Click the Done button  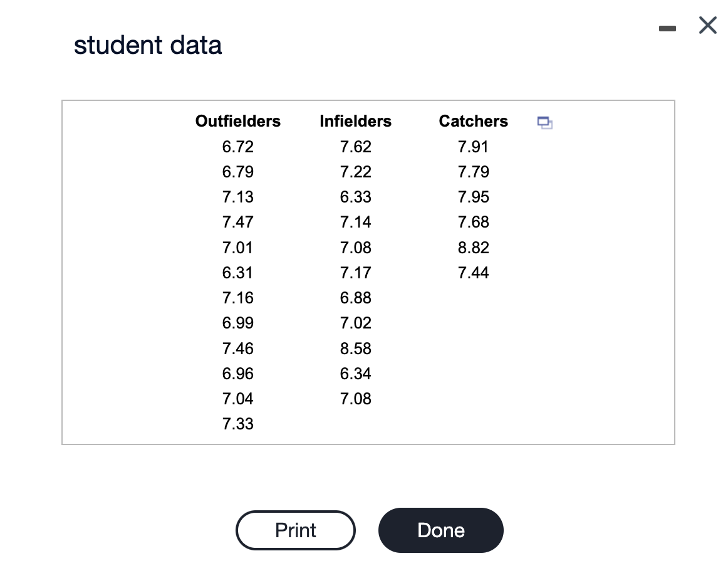click(440, 530)
